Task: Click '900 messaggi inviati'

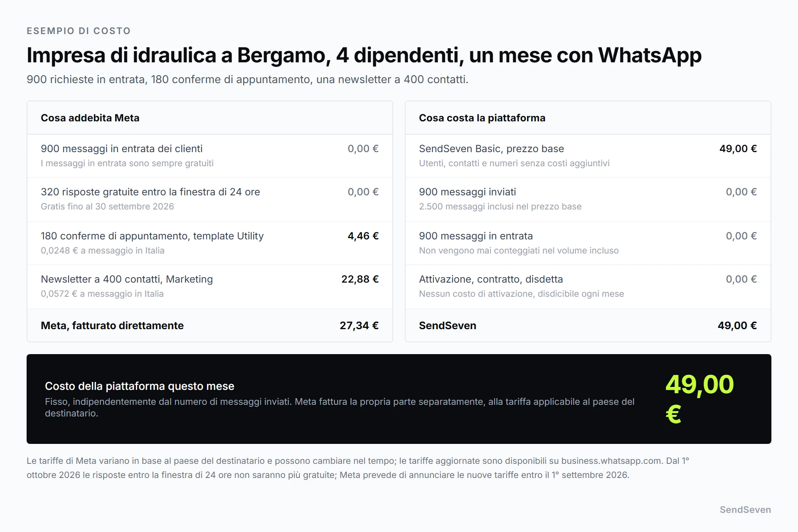Action: tap(468, 192)
